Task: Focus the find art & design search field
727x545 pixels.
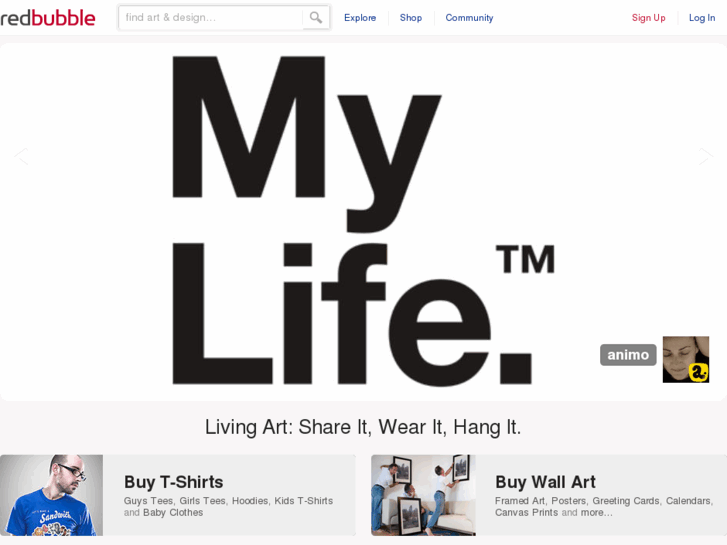Action: tap(211, 18)
